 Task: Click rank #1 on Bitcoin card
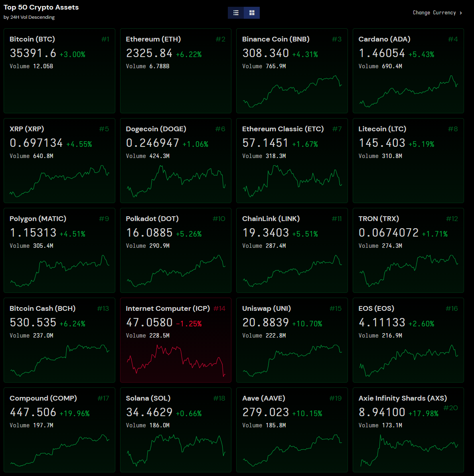105,39
